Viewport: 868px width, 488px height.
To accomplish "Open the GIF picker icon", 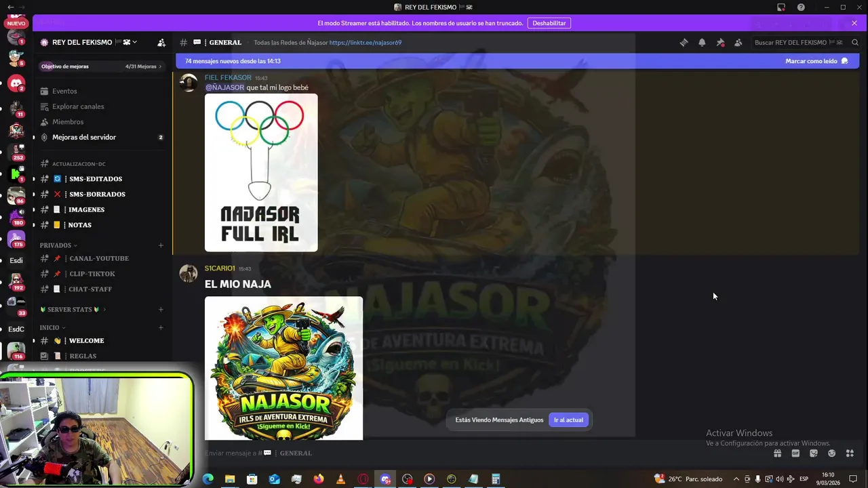I will coord(795,453).
